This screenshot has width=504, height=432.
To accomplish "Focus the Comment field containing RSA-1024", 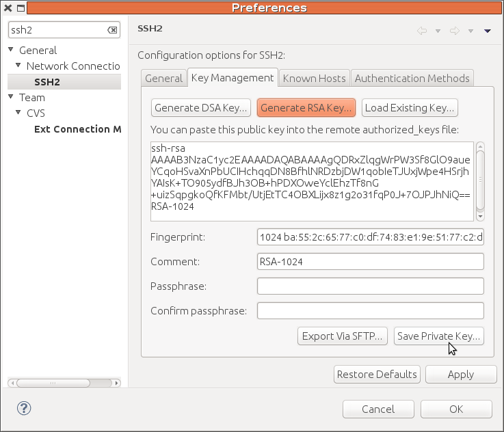I will (x=370, y=262).
